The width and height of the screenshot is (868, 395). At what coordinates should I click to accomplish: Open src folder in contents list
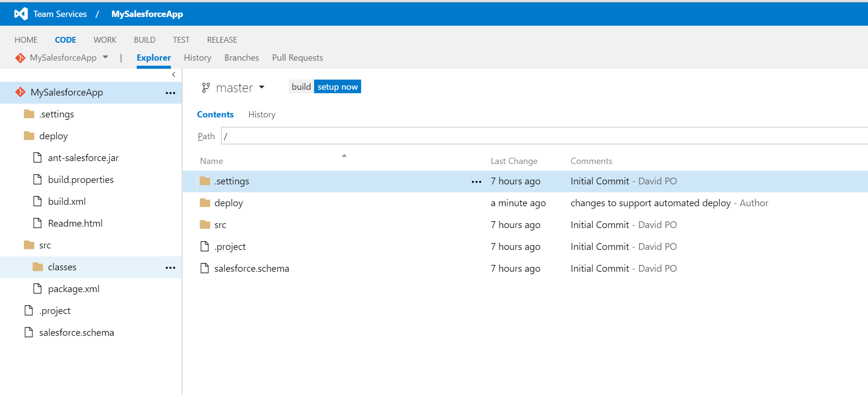[x=220, y=225]
